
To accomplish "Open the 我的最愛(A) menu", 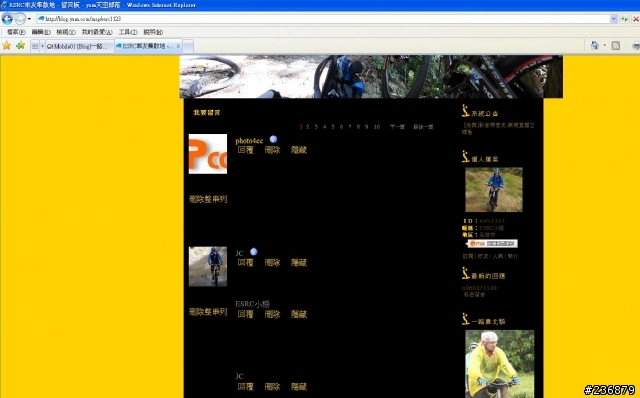I will [x=97, y=32].
